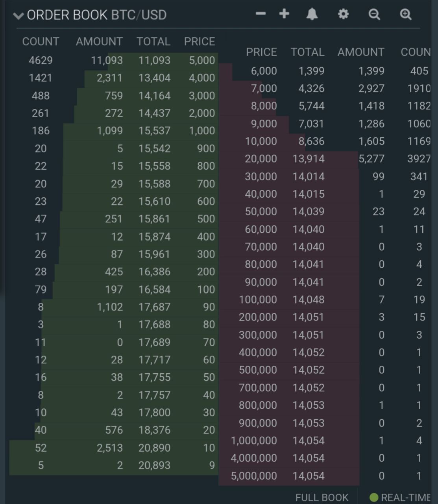
Task: Collapse the Order Book panel chevron
Action: coord(18,16)
